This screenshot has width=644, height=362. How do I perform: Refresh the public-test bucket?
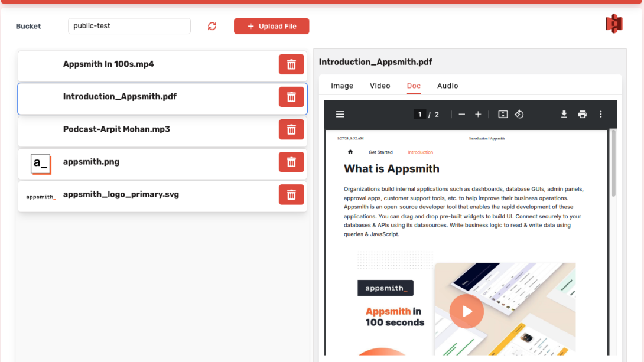(212, 26)
